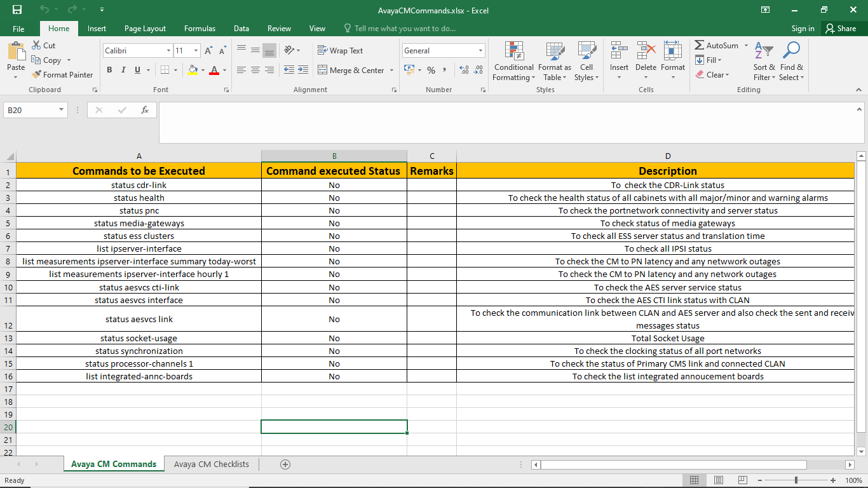868x488 pixels.
Task: Click the Fill Color paint bucket
Action: [x=192, y=70]
